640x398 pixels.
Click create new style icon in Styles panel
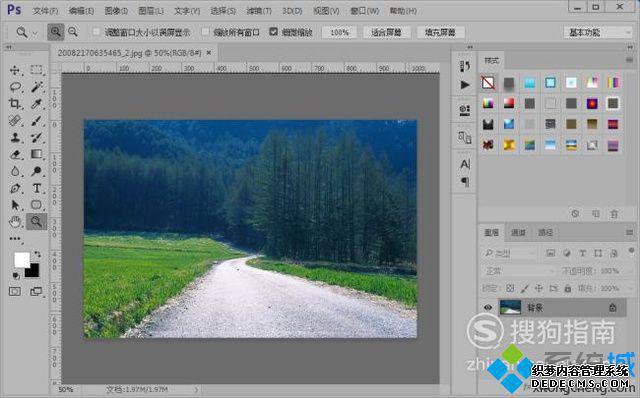point(596,213)
